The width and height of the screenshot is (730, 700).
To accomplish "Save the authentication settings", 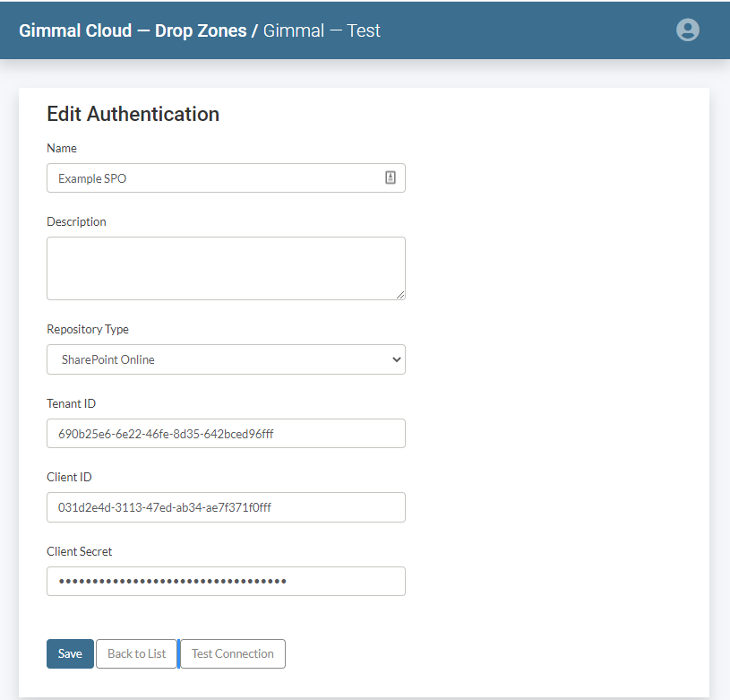I will coord(70,653).
